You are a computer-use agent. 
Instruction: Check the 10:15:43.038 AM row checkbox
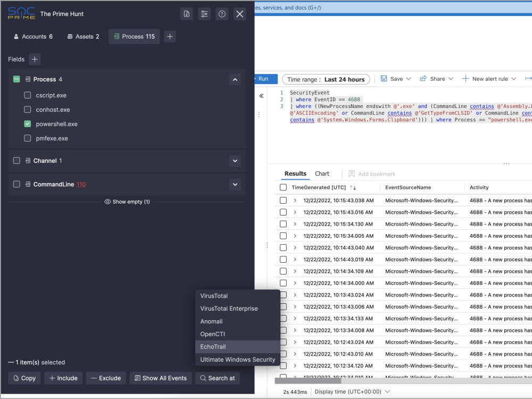[x=284, y=201]
